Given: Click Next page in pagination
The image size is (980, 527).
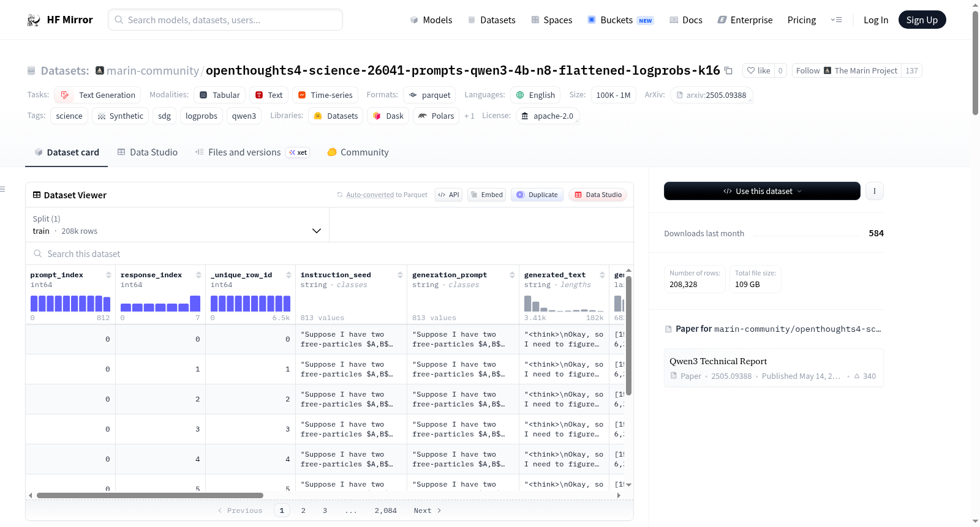Looking at the screenshot, I should coord(428,510).
